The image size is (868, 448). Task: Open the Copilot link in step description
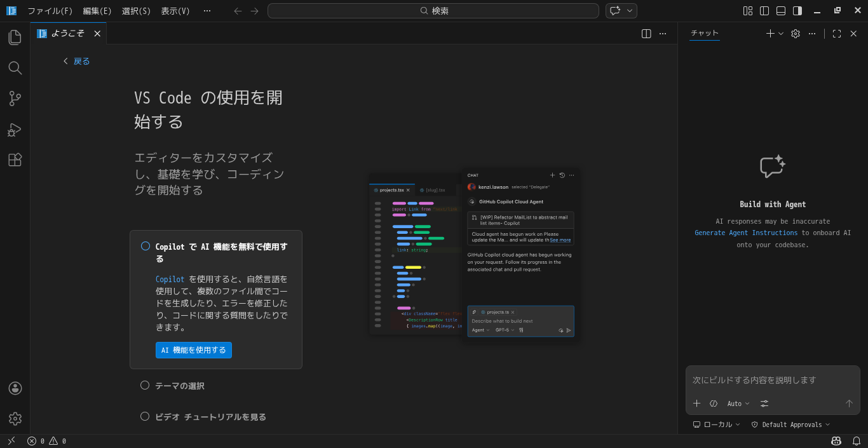click(170, 279)
